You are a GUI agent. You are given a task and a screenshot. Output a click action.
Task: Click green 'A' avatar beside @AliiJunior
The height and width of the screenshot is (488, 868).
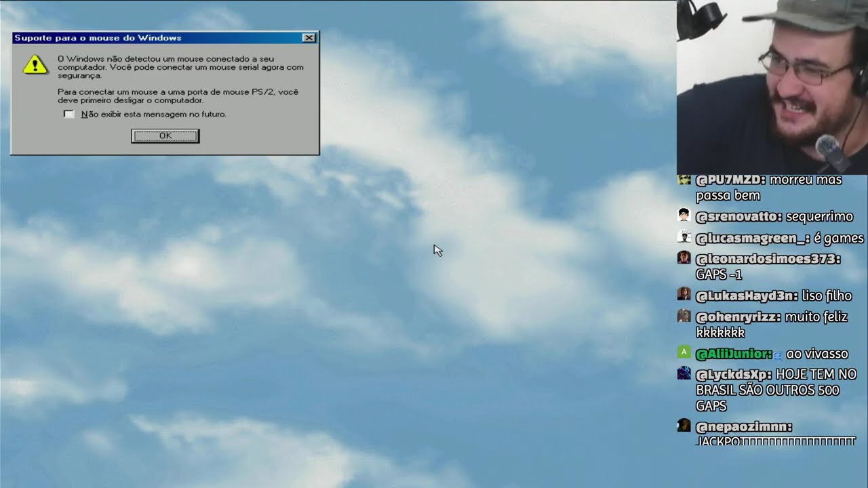[684, 352]
